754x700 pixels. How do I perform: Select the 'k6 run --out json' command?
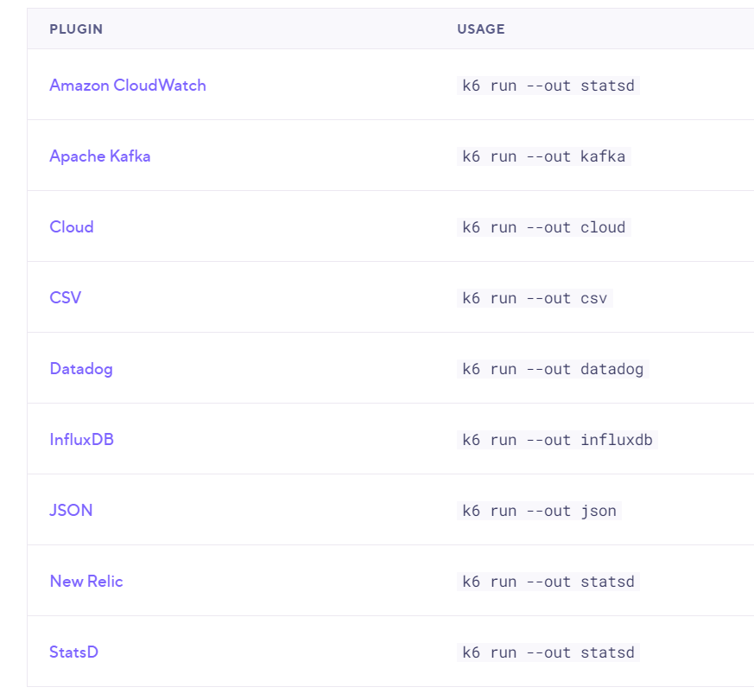coord(539,511)
